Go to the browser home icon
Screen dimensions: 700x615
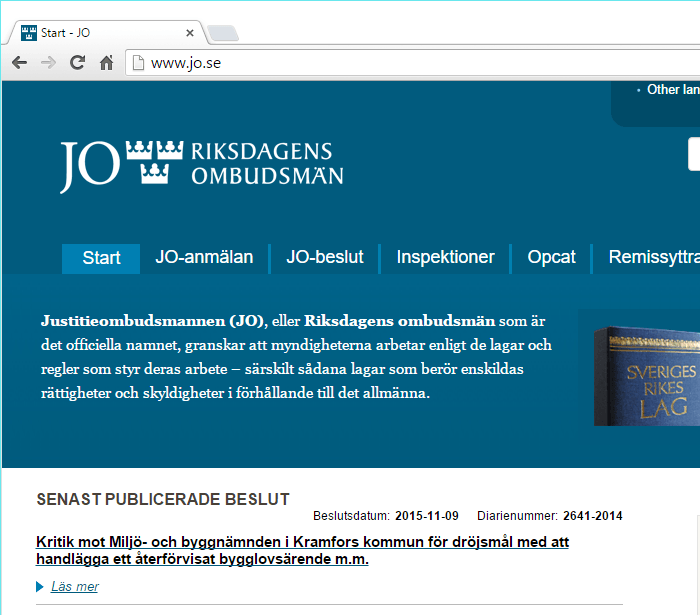pyautogui.click(x=106, y=62)
